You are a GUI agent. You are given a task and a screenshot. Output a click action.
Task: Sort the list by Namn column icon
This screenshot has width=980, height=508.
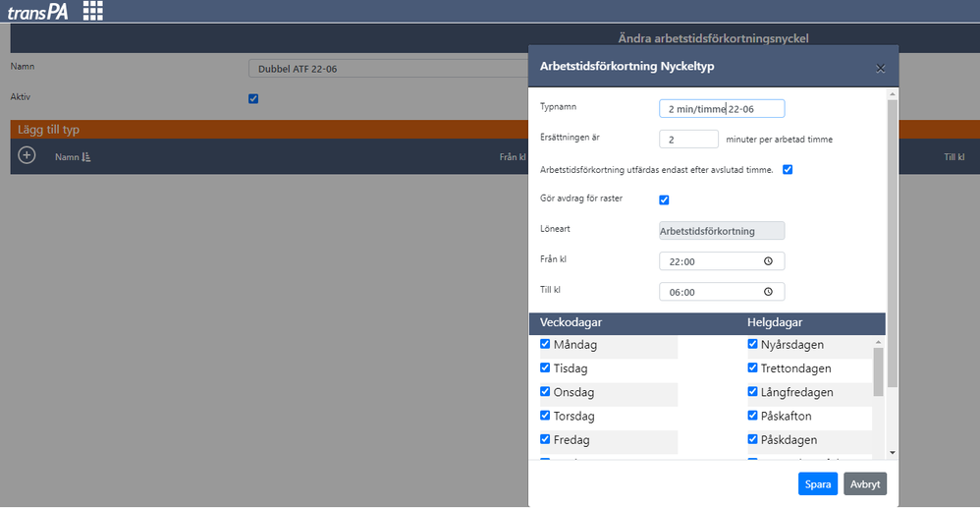86,157
